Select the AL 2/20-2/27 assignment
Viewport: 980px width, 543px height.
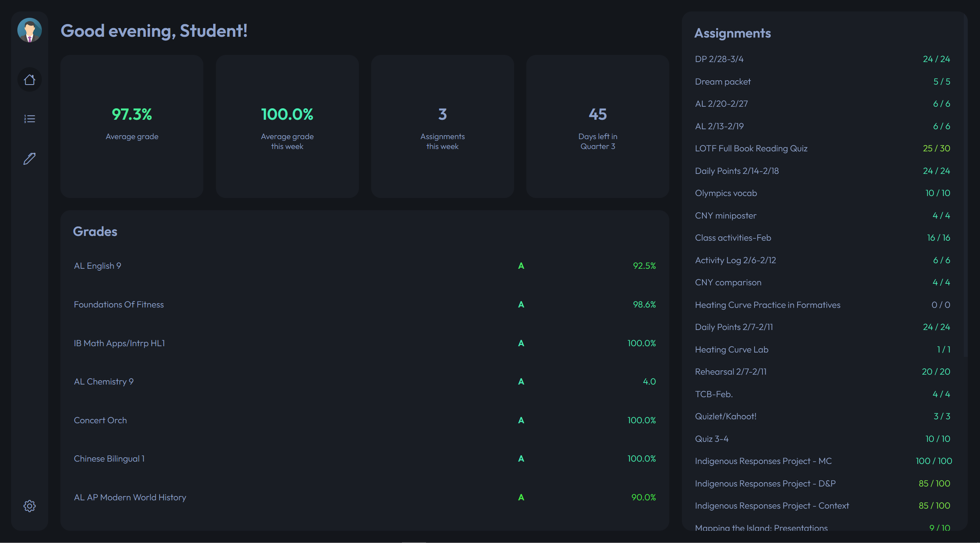tap(822, 104)
